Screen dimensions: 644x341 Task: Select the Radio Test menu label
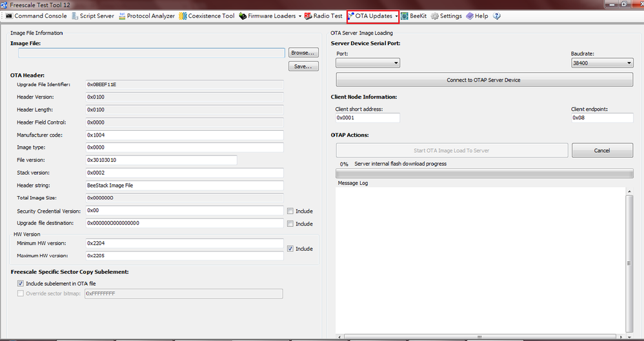pos(328,16)
